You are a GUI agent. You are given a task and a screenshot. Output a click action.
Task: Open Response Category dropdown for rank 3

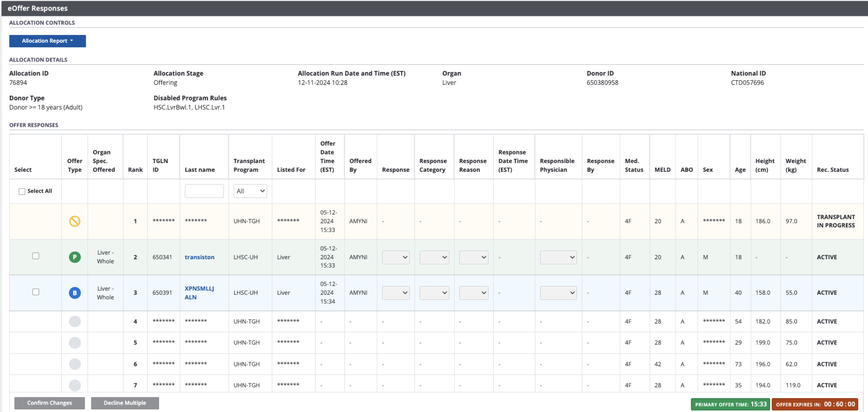(x=434, y=293)
